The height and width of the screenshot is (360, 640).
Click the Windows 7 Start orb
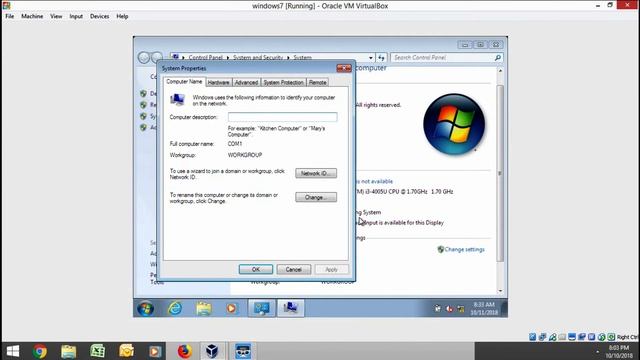click(x=145, y=308)
